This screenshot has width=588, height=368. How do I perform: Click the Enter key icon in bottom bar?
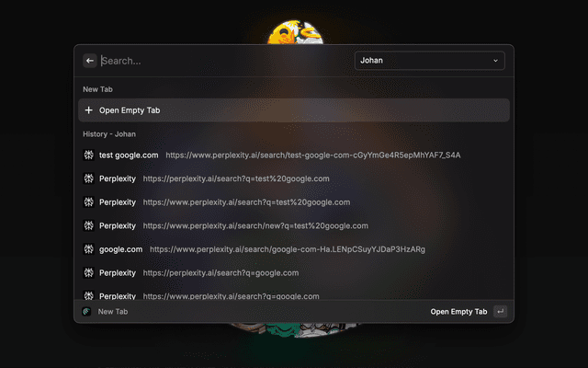pos(499,312)
